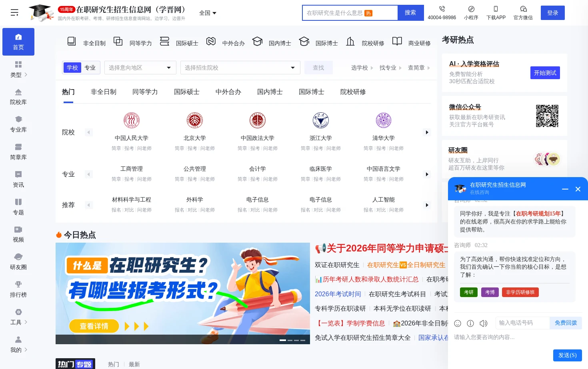Switch to the 热门 tab

[68, 92]
